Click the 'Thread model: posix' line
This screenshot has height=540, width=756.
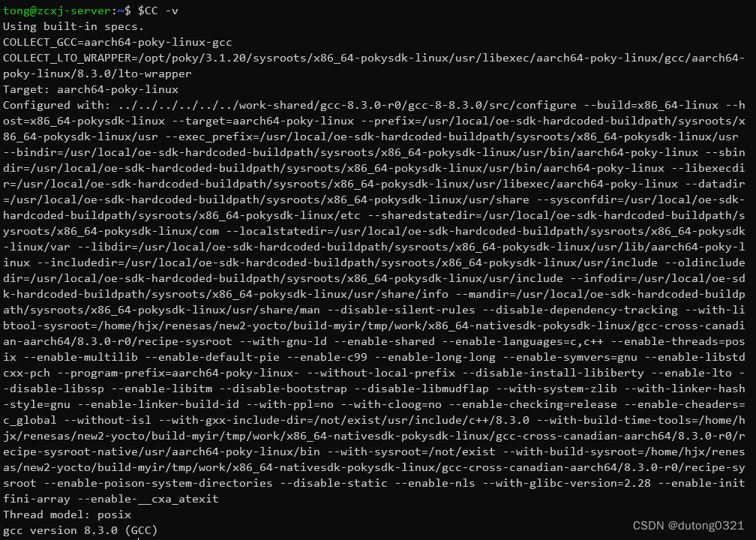[x=67, y=514]
